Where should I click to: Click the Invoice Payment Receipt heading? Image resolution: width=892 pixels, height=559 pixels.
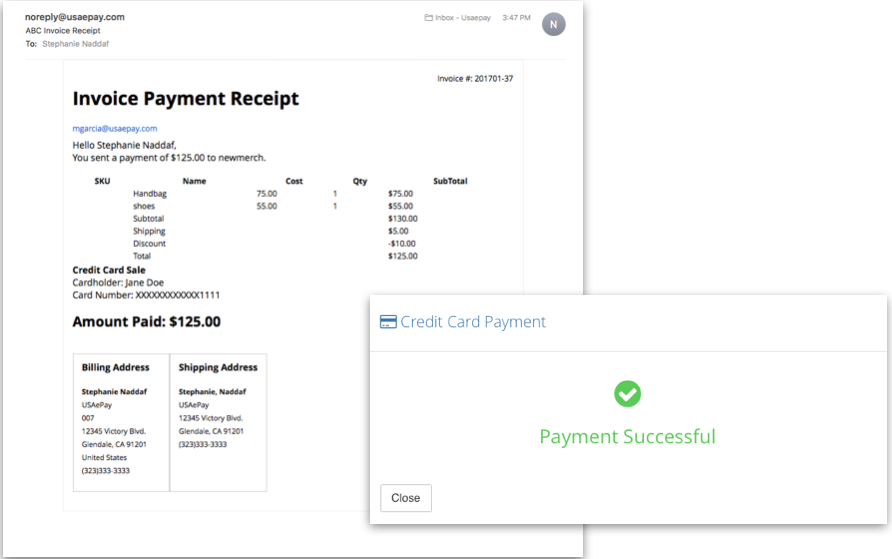point(185,98)
